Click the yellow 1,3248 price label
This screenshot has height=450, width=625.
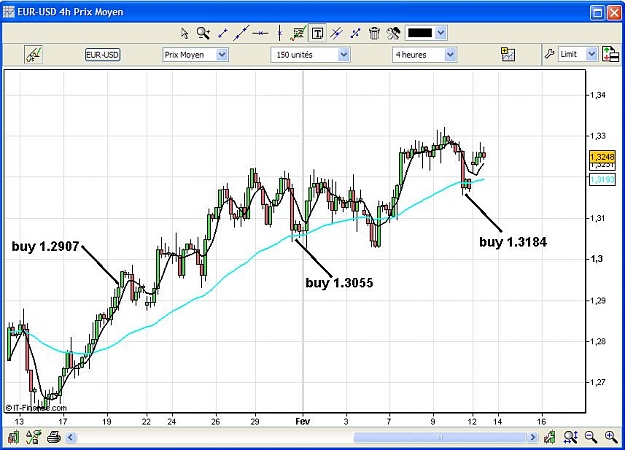point(602,156)
